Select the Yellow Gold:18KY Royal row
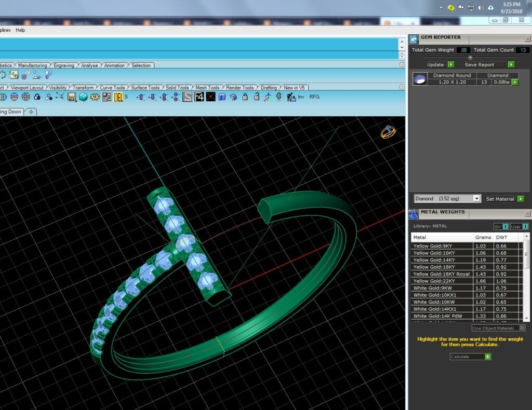 pos(467,274)
